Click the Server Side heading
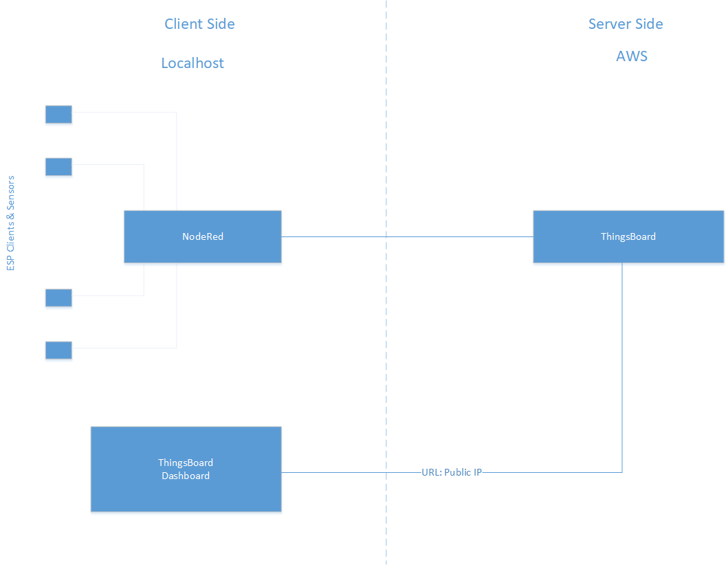 pyautogui.click(x=626, y=23)
